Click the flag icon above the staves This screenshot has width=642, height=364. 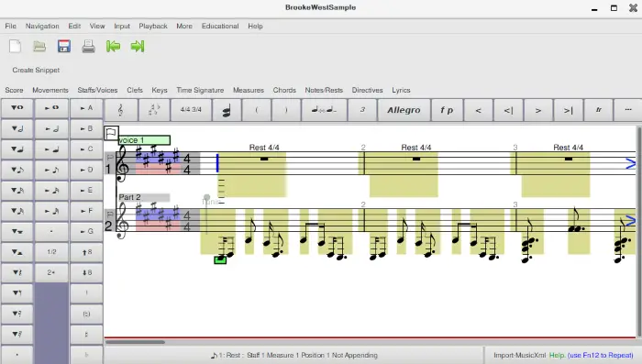click(111, 133)
